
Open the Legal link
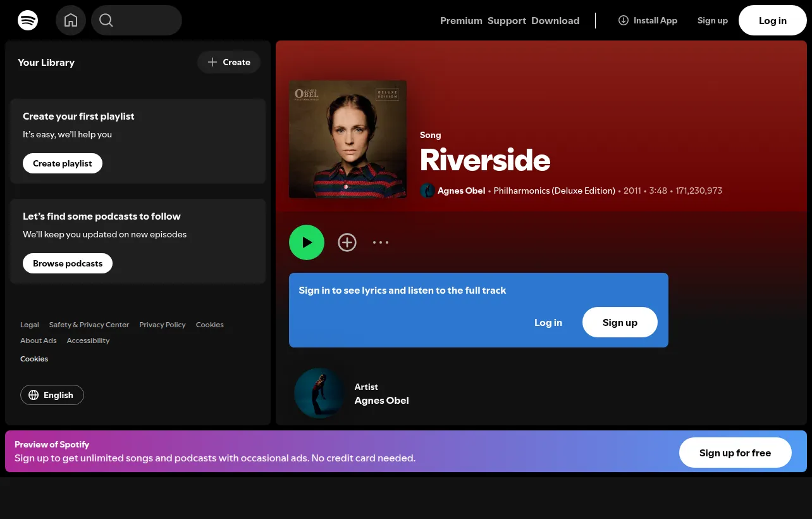(30, 325)
